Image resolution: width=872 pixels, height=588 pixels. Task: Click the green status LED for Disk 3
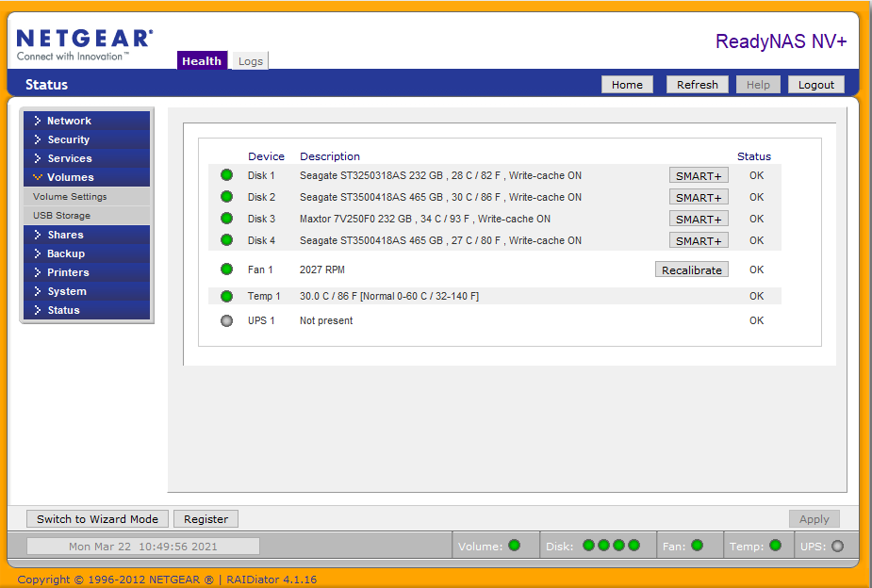(x=226, y=219)
